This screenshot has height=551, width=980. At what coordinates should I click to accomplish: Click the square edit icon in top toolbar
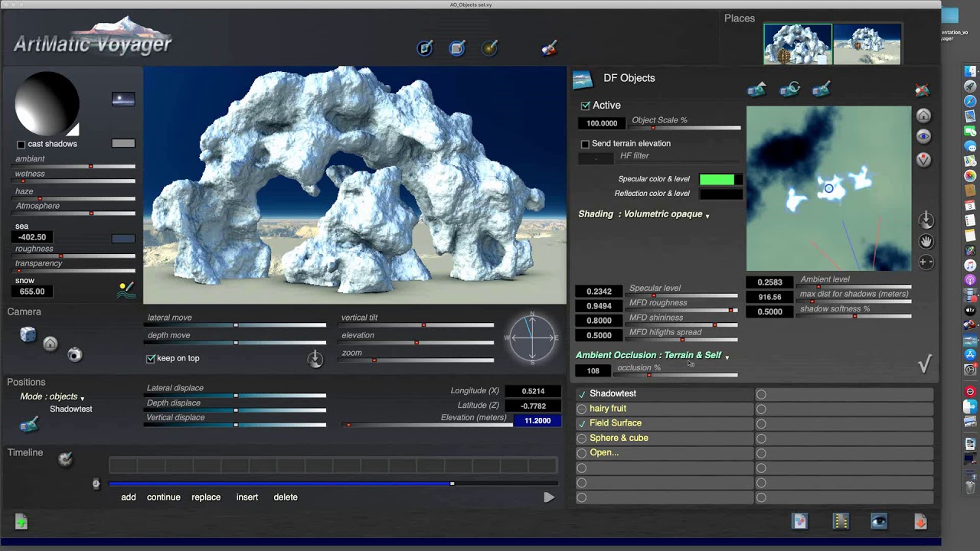457,48
